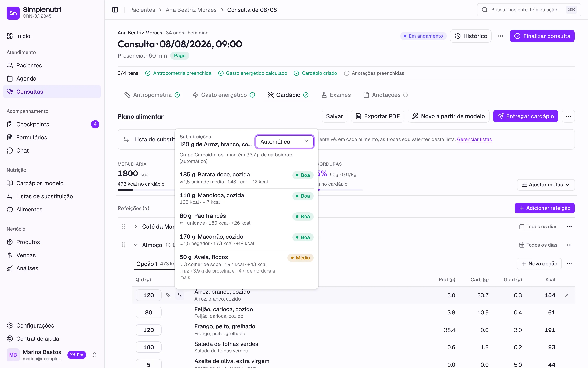Click the Café da Manhã drag handle
Viewport: 588px width, 368px height.
tap(123, 226)
